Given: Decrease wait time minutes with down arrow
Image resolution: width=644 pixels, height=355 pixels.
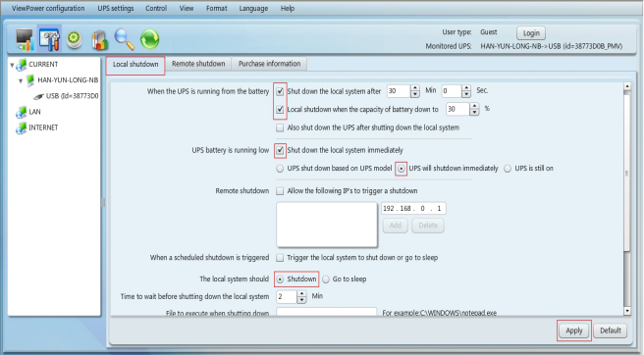Looking at the screenshot, I should pos(302,300).
